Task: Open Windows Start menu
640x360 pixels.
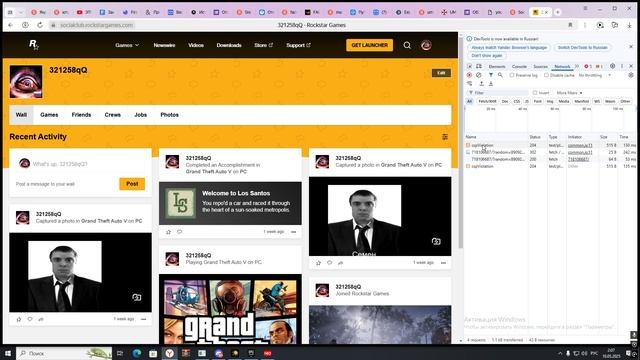Action: (7, 353)
